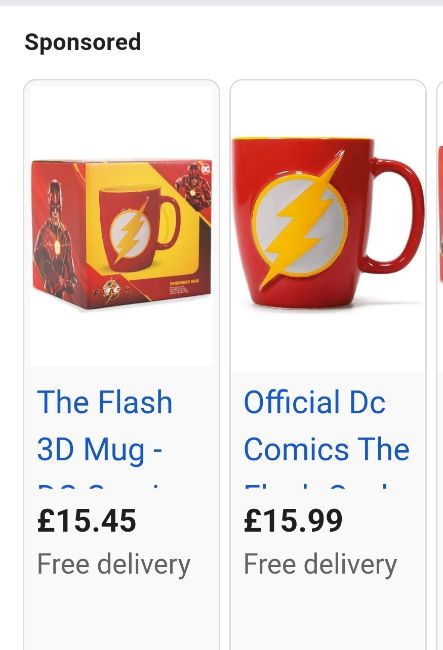Select the £15.99 price
443x650 pixels.
click(293, 521)
